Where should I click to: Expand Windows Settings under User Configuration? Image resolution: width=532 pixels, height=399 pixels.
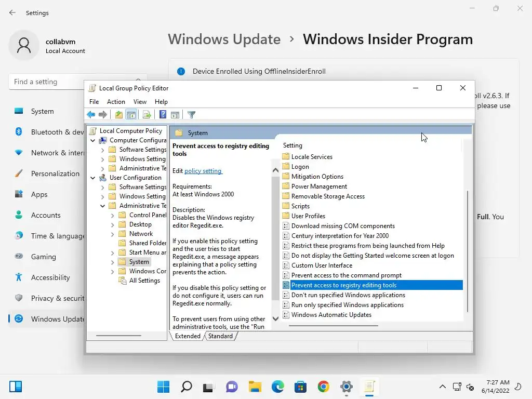(102, 196)
